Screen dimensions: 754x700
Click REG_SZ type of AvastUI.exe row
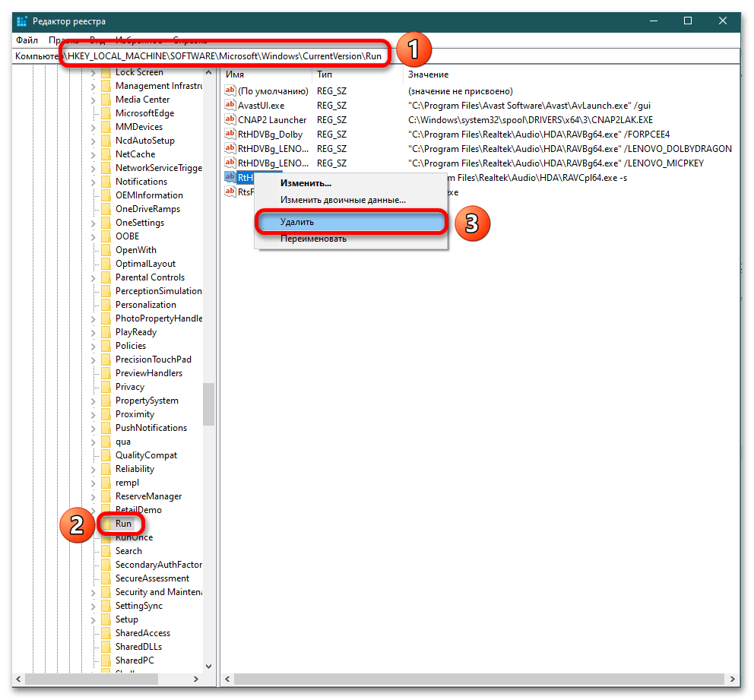(x=331, y=106)
